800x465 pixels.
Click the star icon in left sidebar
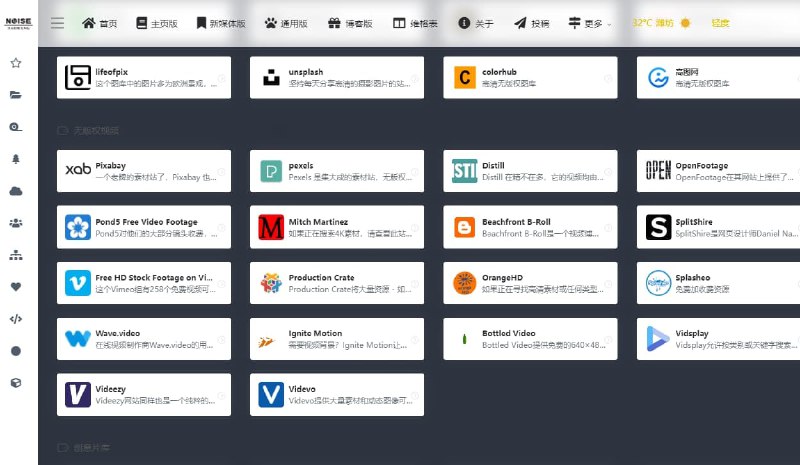coord(16,63)
